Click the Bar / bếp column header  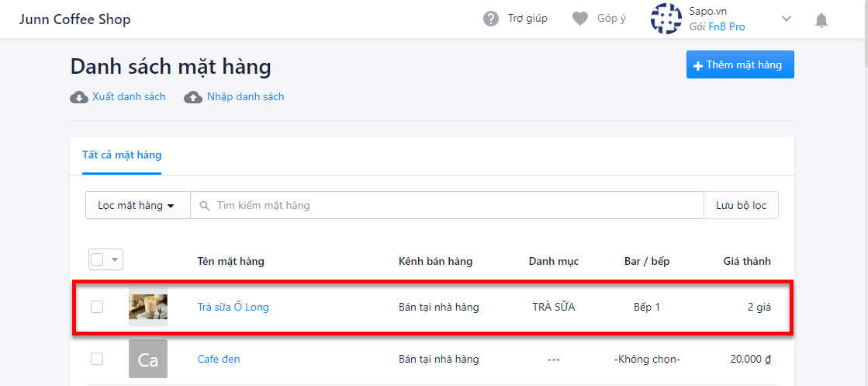coord(647,261)
